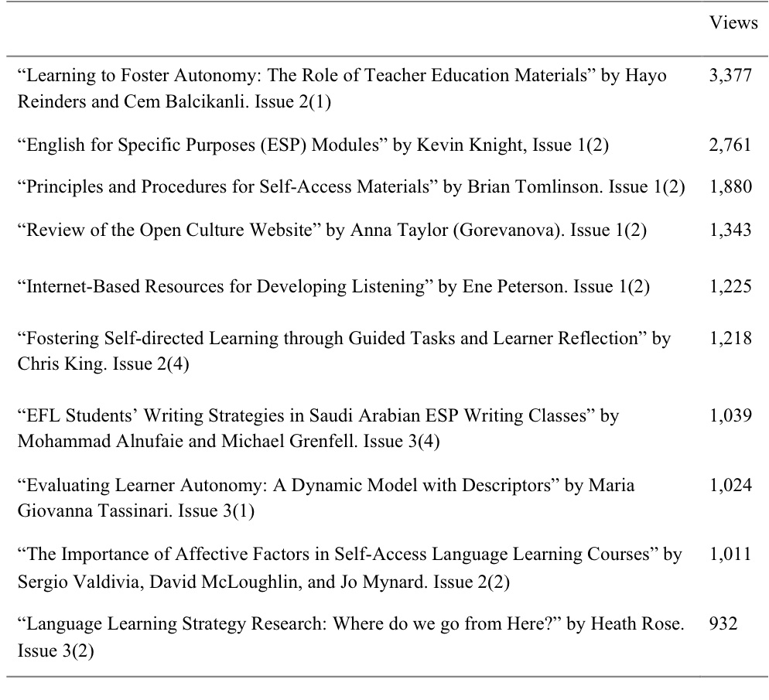The image size is (769, 700).
Task: Select the 1,218 views value
Action: pos(730,339)
